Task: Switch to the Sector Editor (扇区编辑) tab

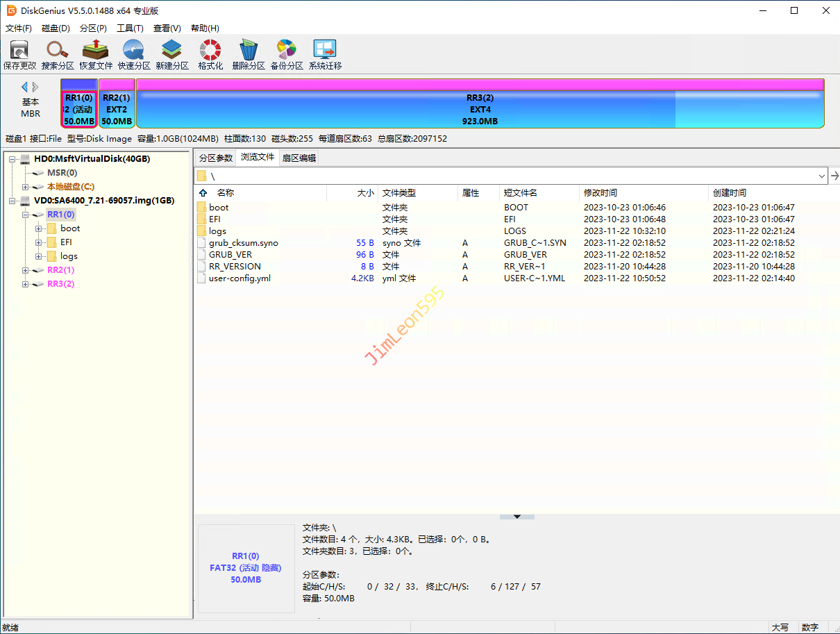Action: coord(299,158)
